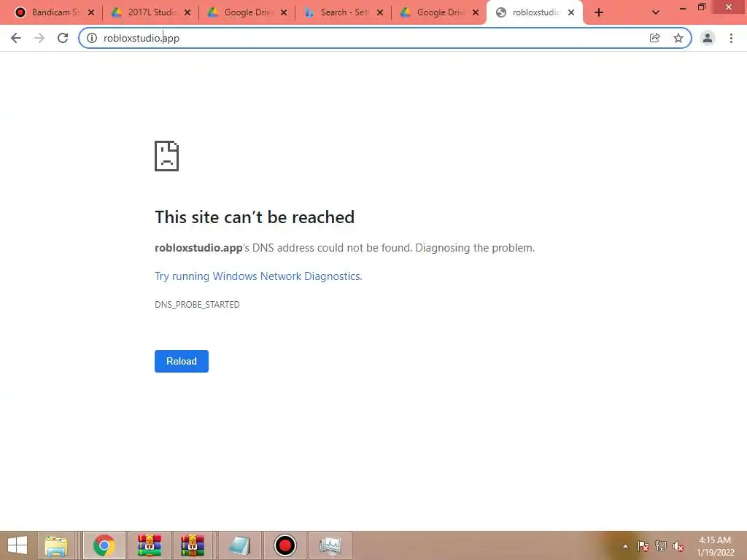Image resolution: width=747 pixels, height=560 pixels.
Task: Open Chrome three-dot menu
Action: click(x=731, y=38)
